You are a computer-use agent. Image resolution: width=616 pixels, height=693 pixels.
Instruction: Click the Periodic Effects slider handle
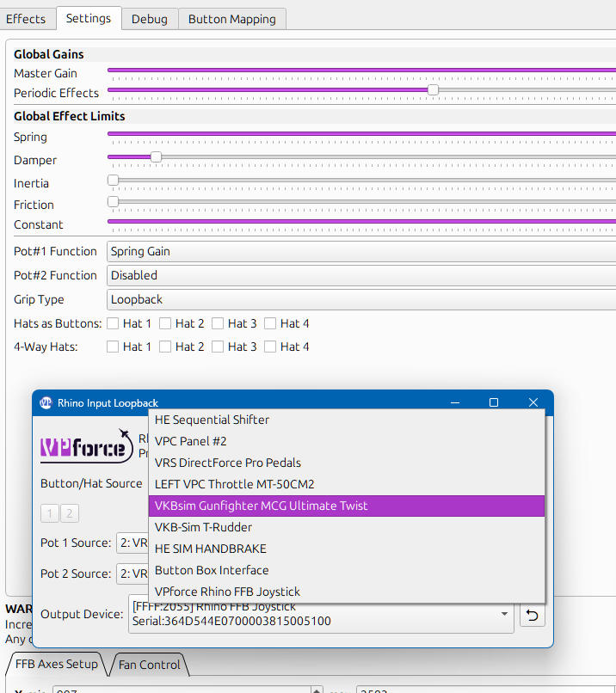pyautogui.click(x=433, y=89)
